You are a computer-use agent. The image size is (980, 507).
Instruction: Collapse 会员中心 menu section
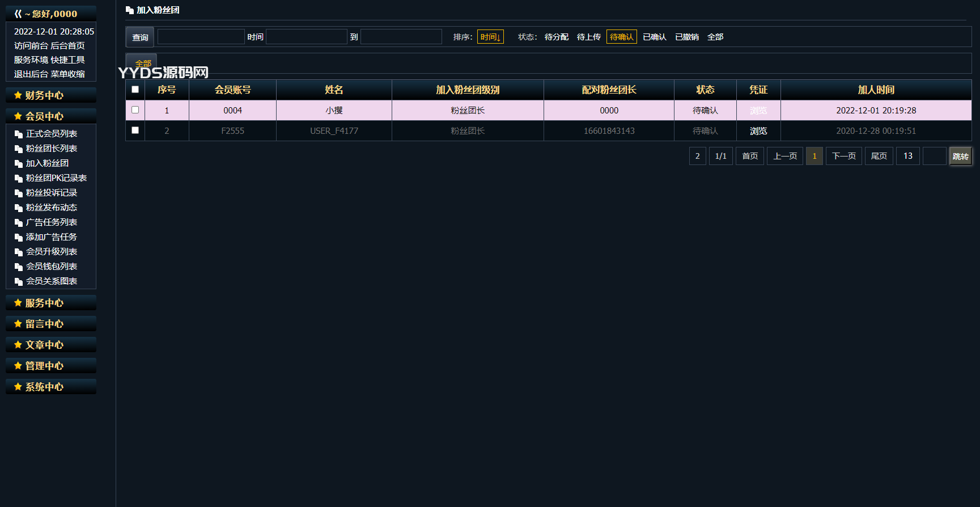[51, 116]
